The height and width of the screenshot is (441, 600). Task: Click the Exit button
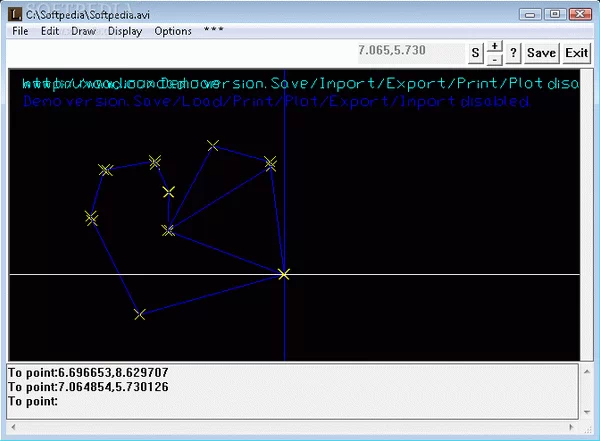tap(577, 53)
